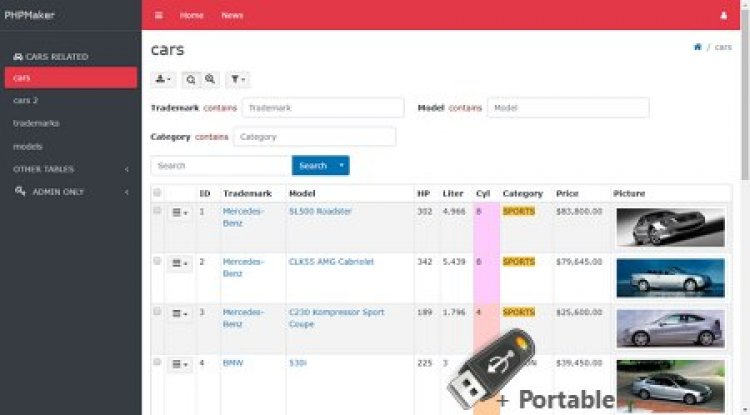Click the cars breadcrumb text
Image resolution: width=750 pixels, height=415 pixels.
click(723, 47)
